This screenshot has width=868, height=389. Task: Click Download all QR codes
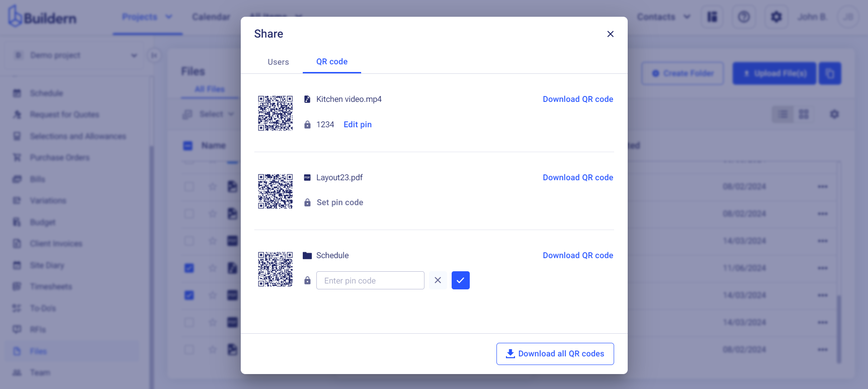[x=555, y=354]
